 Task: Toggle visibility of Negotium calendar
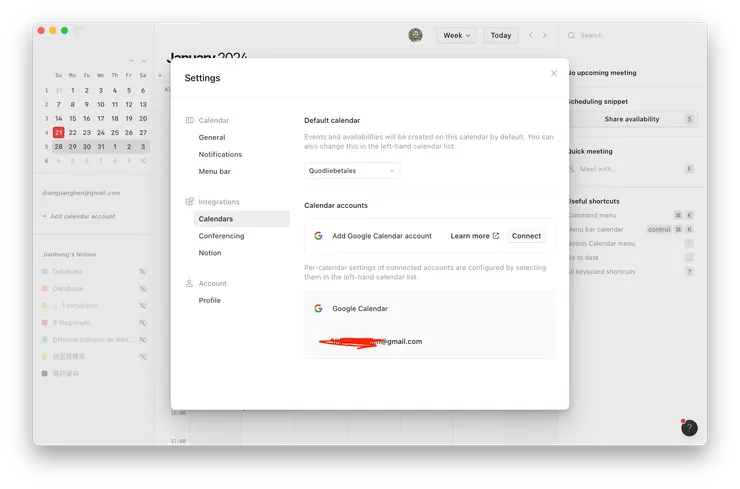tap(143, 322)
